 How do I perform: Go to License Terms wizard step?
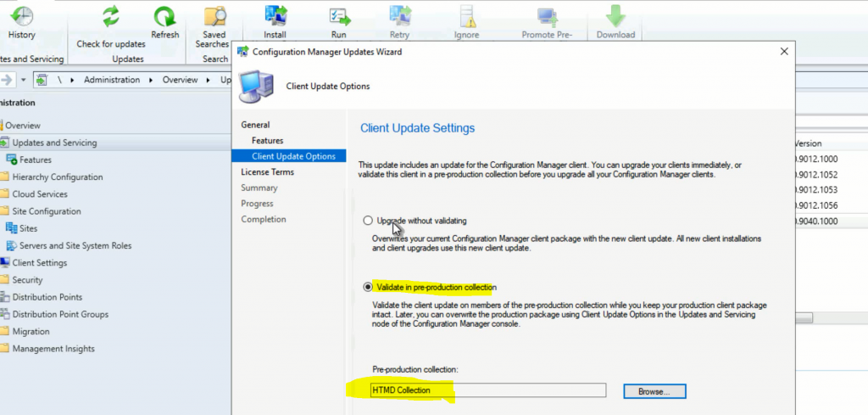pos(267,171)
